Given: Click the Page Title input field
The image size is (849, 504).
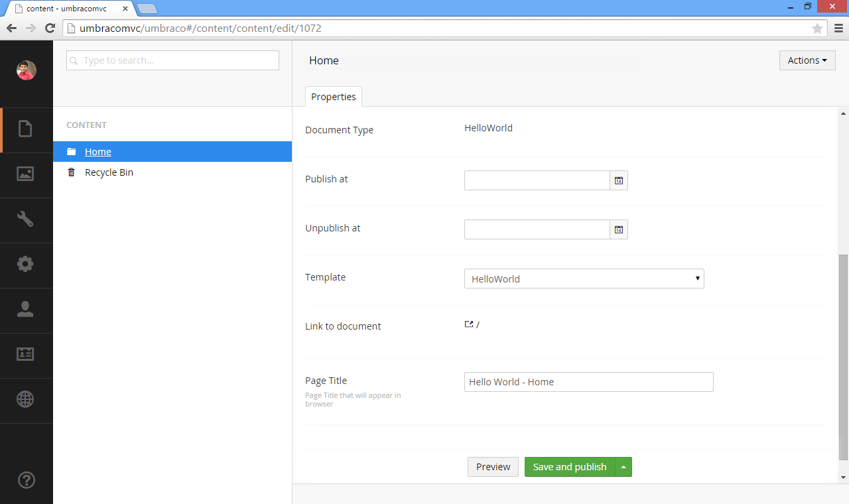Looking at the screenshot, I should click(x=588, y=382).
